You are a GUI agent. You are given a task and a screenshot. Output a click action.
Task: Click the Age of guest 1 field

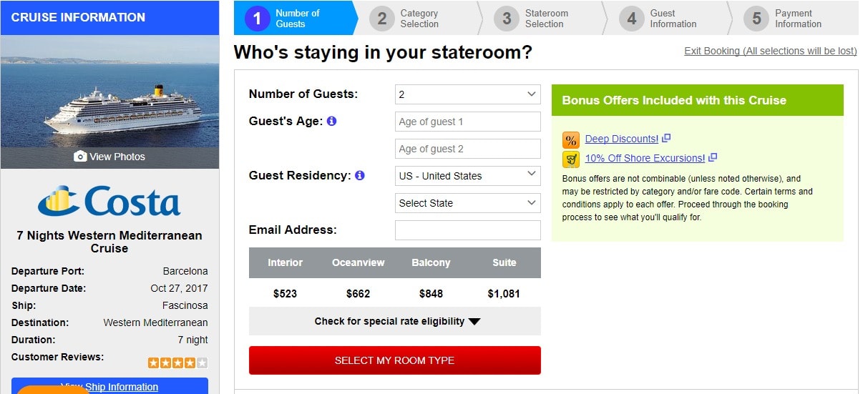pyautogui.click(x=468, y=122)
